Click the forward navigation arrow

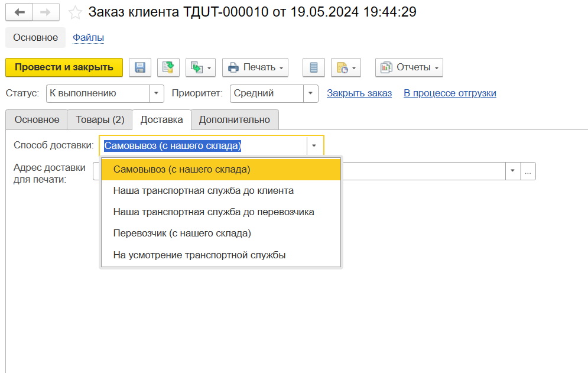pyautogui.click(x=46, y=12)
